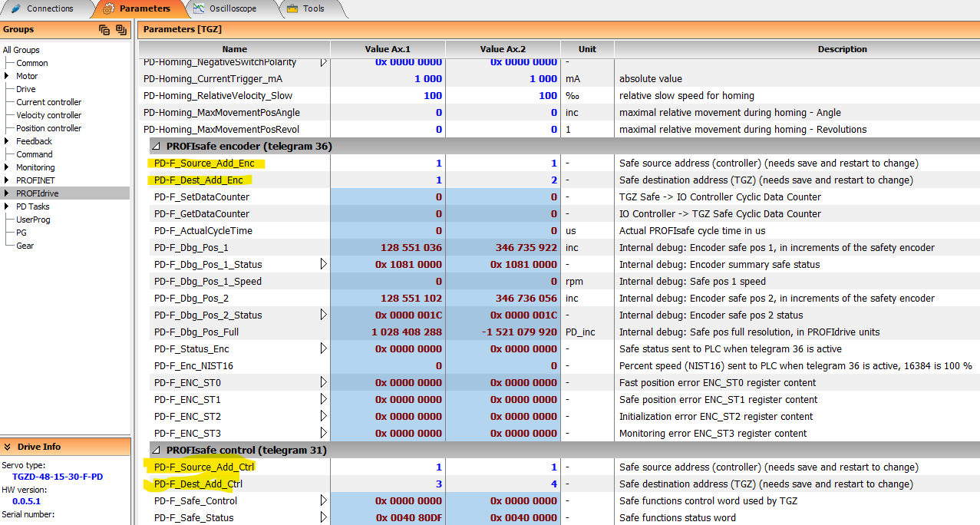
Task: Expand the Motor group arrow
Action: click(7, 76)
